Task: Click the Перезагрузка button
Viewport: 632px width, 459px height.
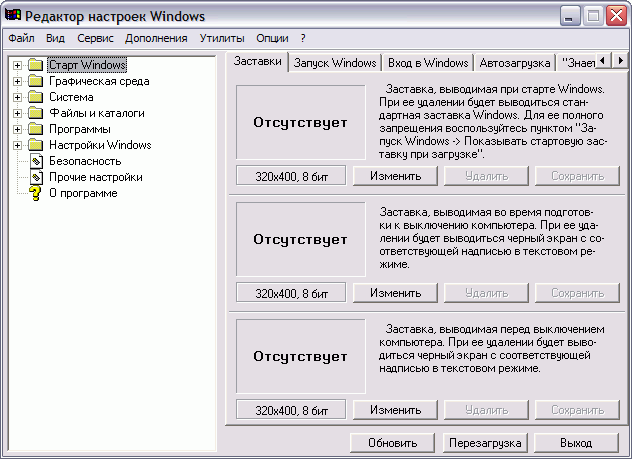Action: click(x=485, y=443)
